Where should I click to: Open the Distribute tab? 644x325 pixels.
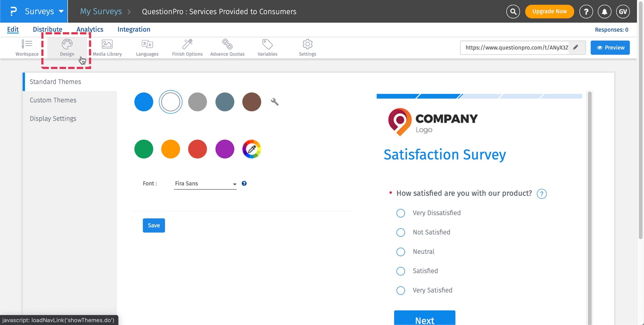coord(47,29)
